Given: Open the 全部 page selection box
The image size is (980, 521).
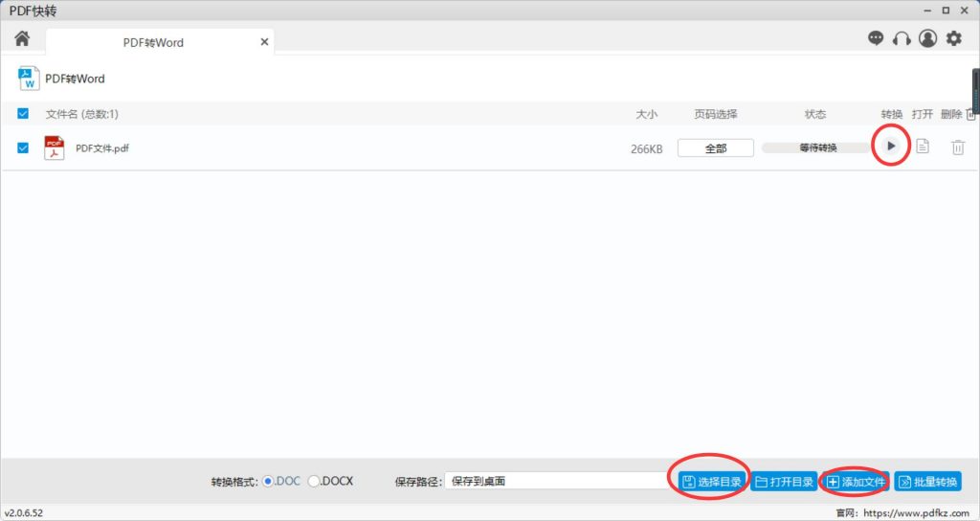Looking at the screenshot, I should [x=716, y=148].
